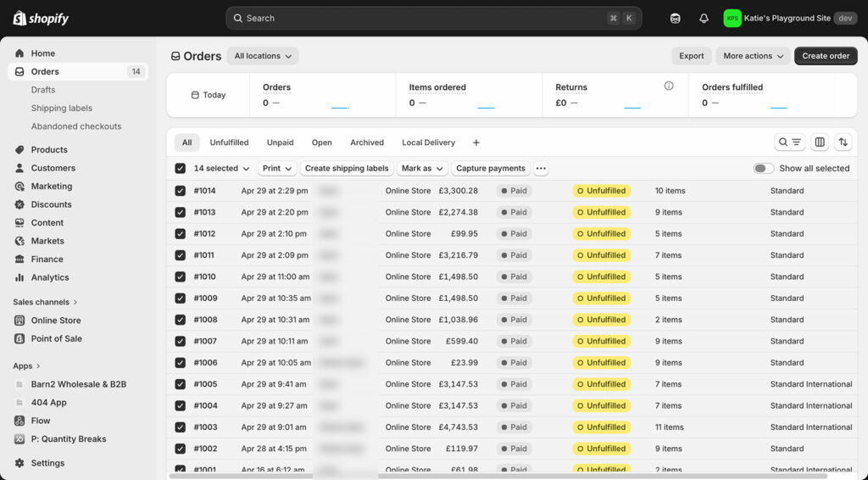
Task: Open All locations dropdown
Action: coord(263,56)
